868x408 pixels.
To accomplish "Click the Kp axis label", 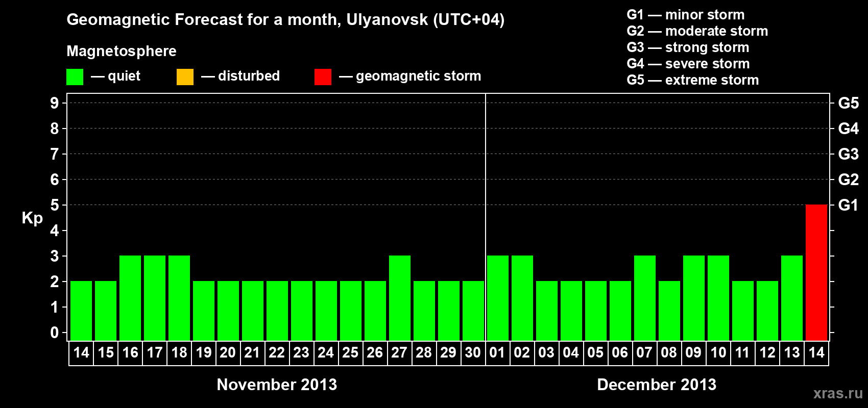I will pos(32,218).
